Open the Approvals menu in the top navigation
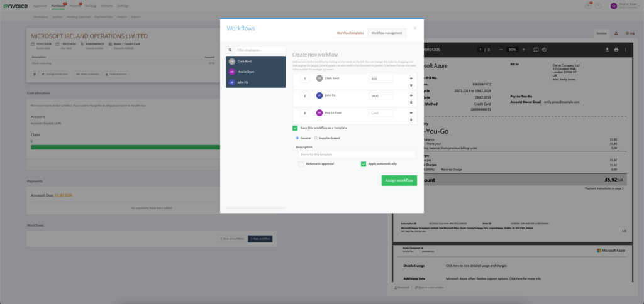Image resolution: width=644 pixels, height=304 pixels. pos(40,6)
